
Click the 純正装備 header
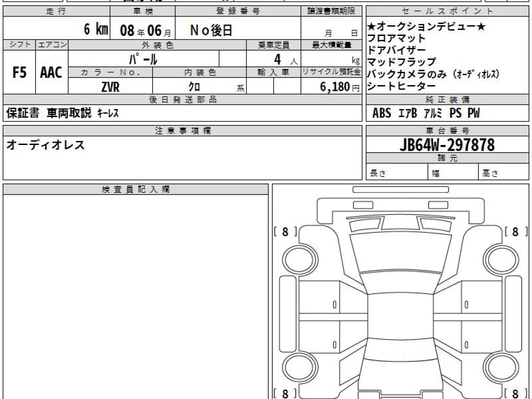pos(447,100)
